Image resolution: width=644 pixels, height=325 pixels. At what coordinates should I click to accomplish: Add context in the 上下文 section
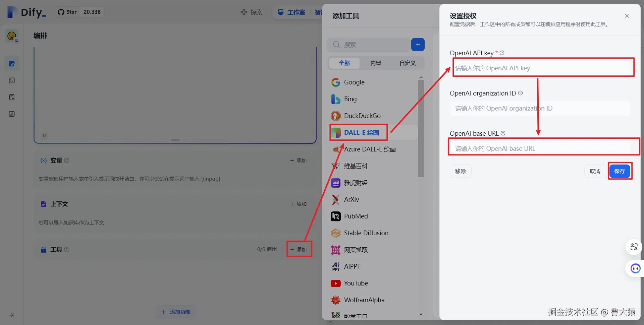(299, 204)
